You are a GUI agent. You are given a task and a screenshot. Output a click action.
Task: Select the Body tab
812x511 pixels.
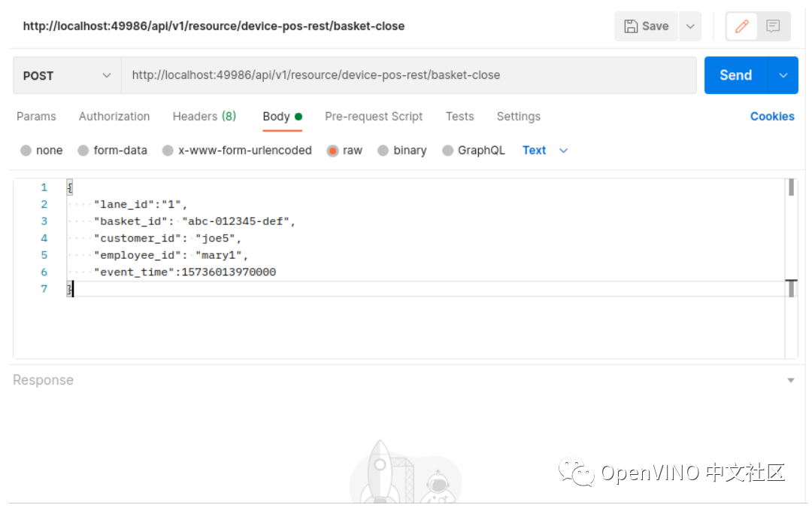(x=282, y=117)
